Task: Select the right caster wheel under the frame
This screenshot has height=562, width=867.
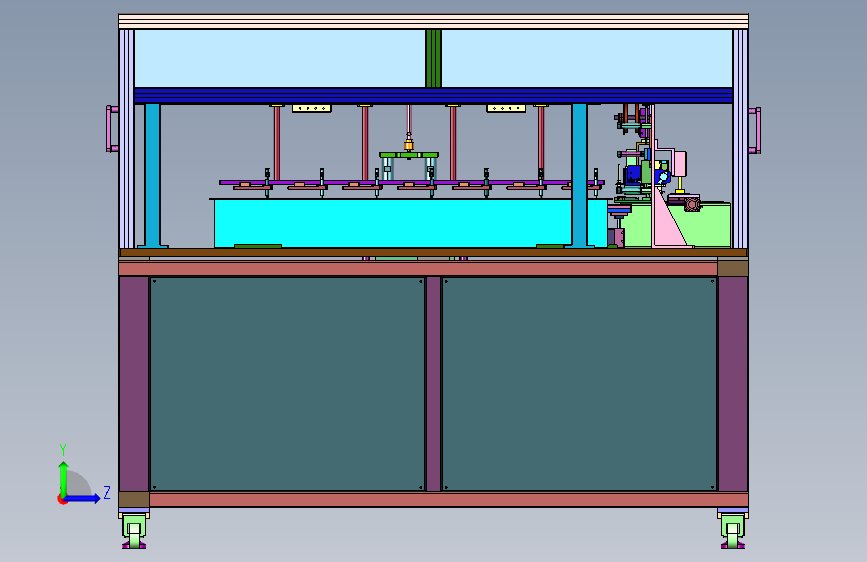Action: pyautogui.click(x=733, y=531)
